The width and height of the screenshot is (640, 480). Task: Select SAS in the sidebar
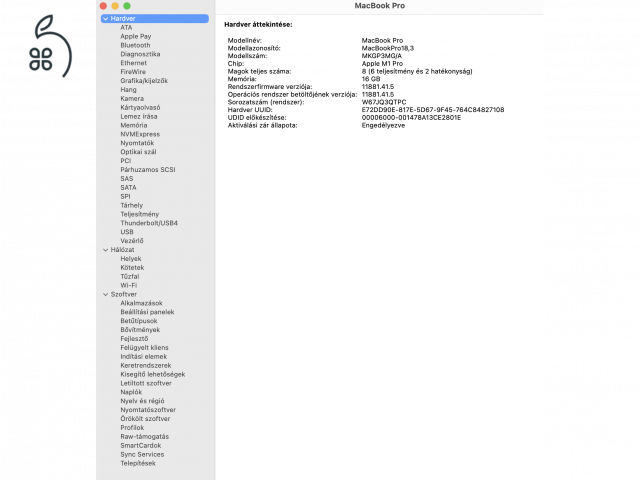127,179
